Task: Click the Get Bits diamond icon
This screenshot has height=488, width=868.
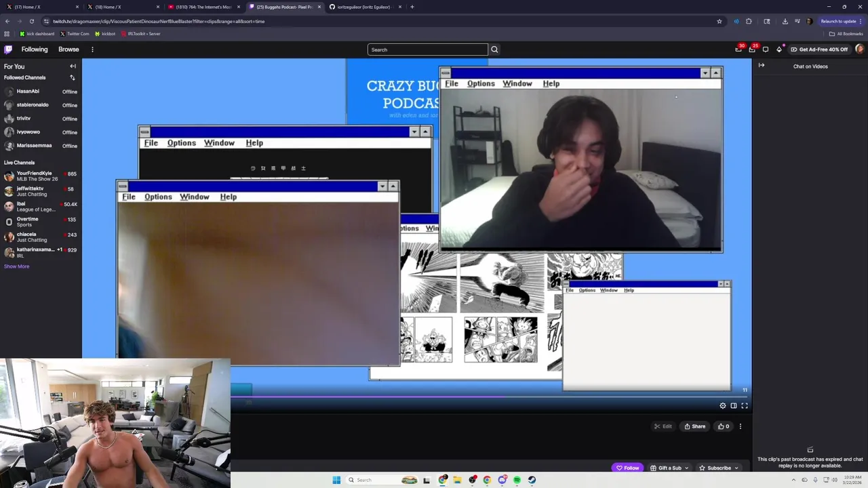Action: point(779,49)
